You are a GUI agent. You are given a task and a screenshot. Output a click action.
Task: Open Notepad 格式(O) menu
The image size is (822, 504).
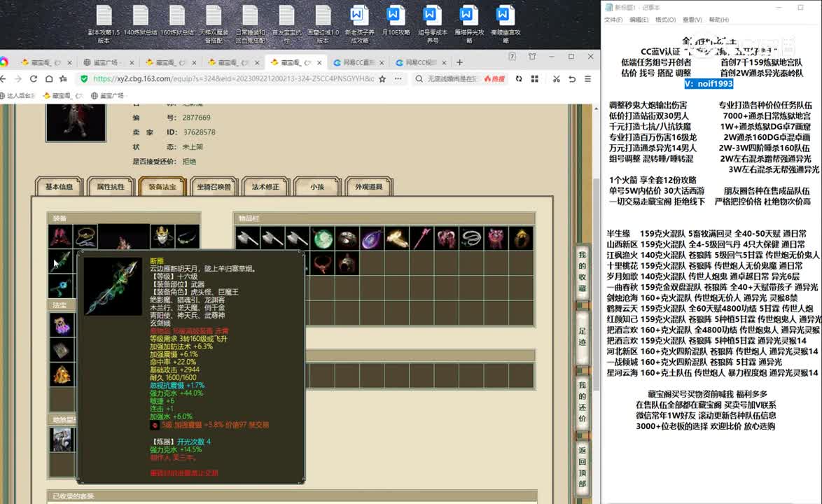(x=665, y=20)
